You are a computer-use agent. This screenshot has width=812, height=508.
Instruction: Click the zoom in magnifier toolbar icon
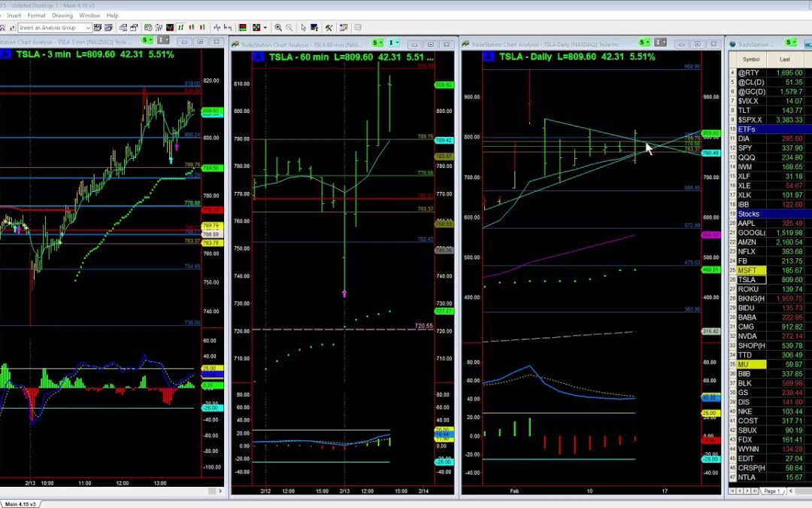coord(278,28)
